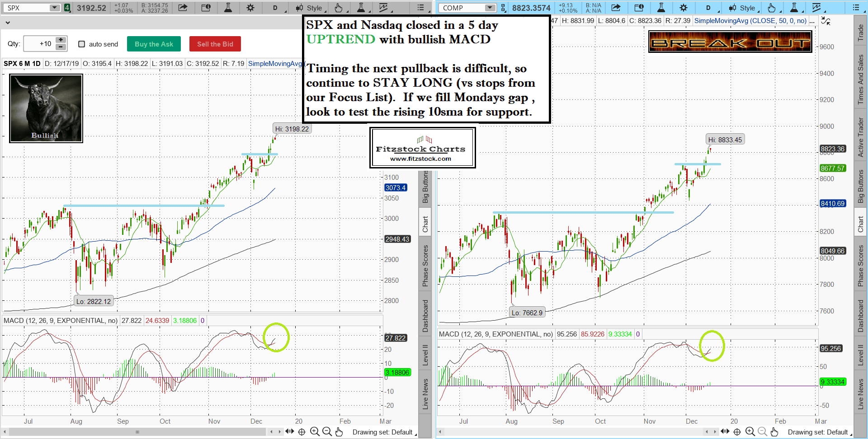Viewport: 868px width, 439px height.
Task: Switch to the Active Trader side tab
Action: click(x=861, y=137)
